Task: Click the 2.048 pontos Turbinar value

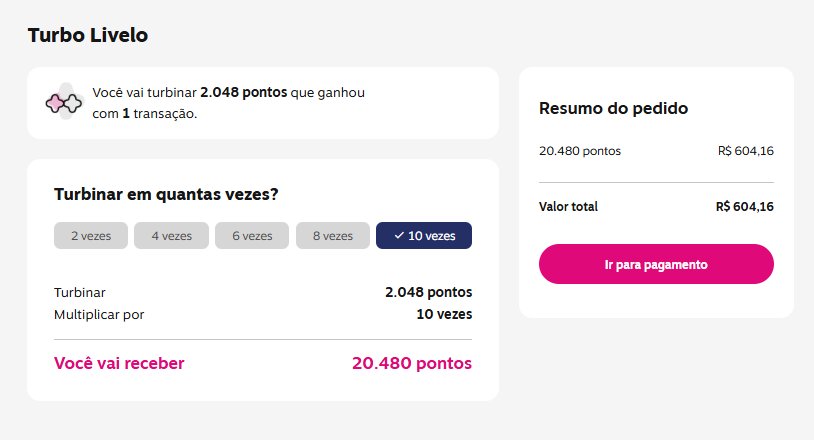Action: point(428,292)
